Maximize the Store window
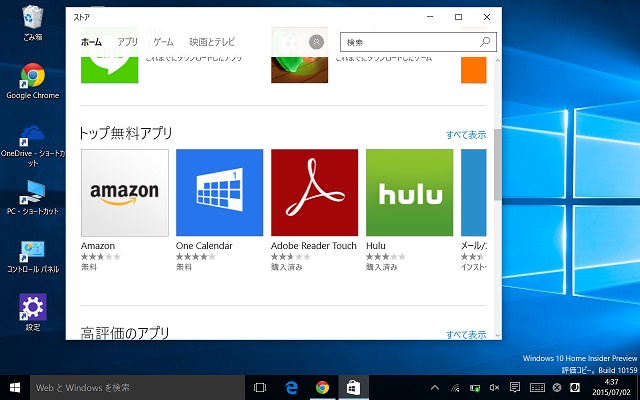The image size is (640, 400). click(458, 17)
